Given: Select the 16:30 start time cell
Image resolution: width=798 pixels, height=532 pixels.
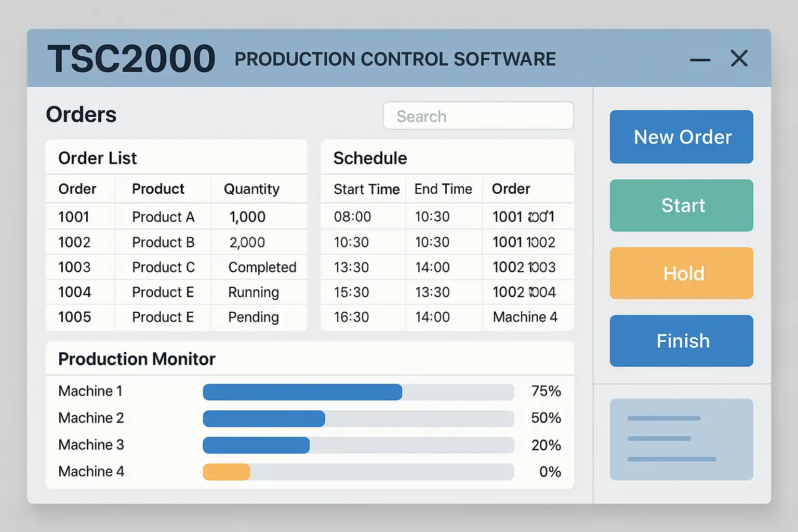Looking at the screenshot, I should (351, 317).
